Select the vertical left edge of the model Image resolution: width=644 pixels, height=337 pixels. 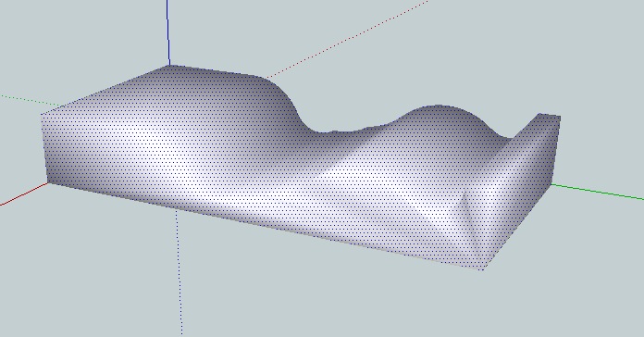tap(44, 149)
